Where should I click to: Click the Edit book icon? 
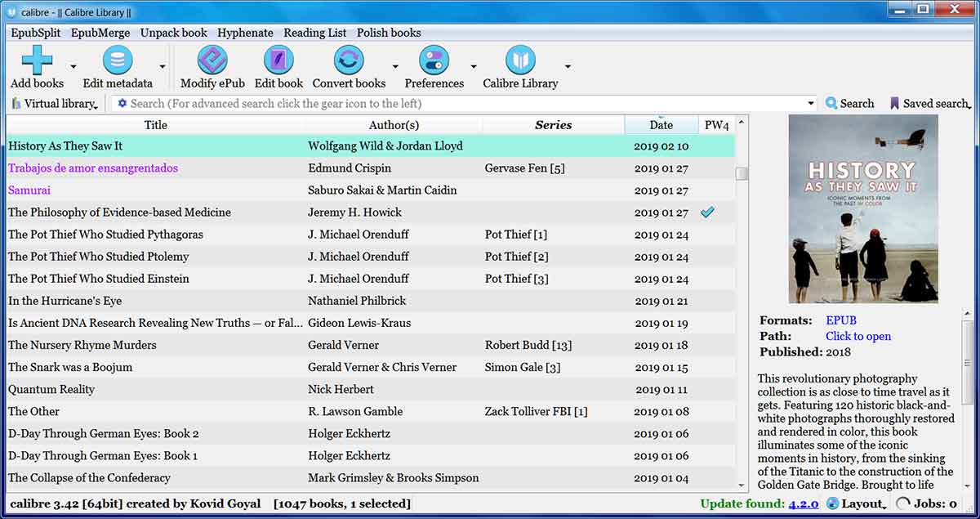click(278, 60)
